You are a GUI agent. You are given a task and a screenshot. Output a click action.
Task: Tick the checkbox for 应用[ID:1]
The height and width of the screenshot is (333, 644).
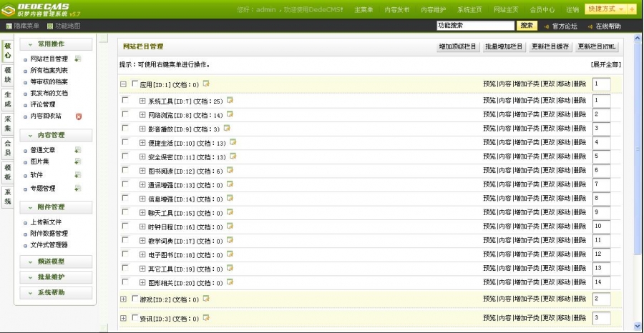pos(135,84)
